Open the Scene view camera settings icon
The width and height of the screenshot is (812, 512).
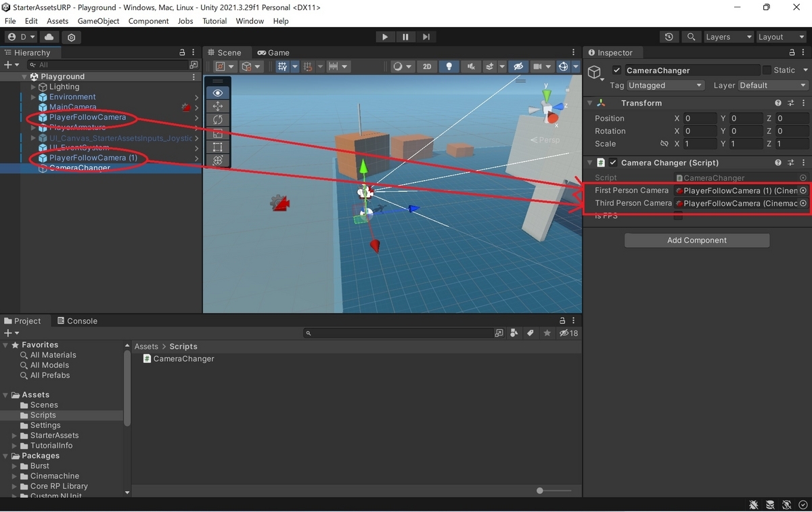[537, 66]
